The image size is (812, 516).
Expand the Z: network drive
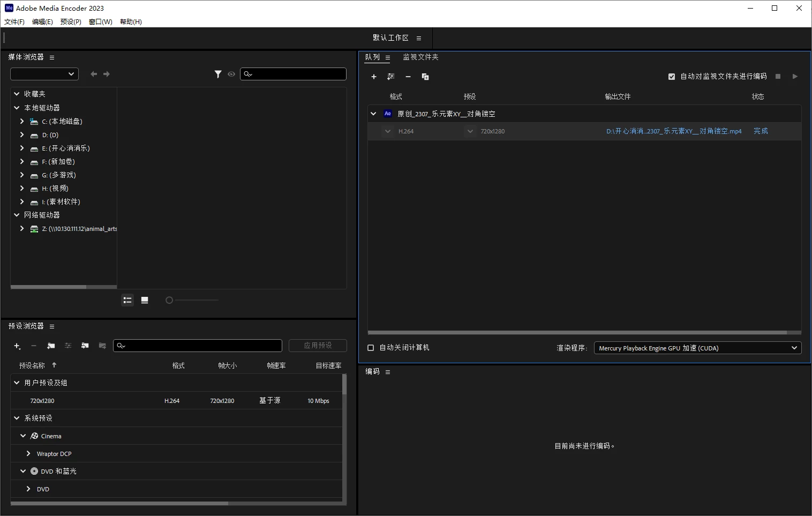22,228
